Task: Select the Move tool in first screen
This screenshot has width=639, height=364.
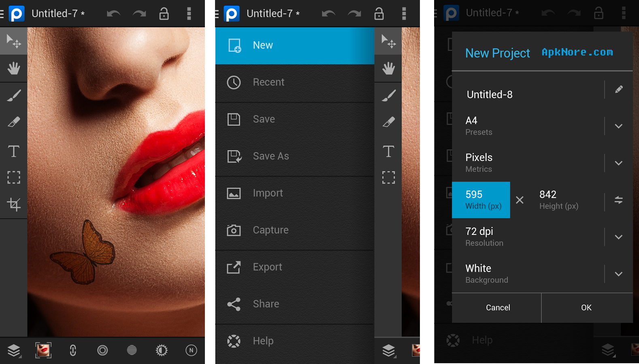Action: (x=13, y=41)
